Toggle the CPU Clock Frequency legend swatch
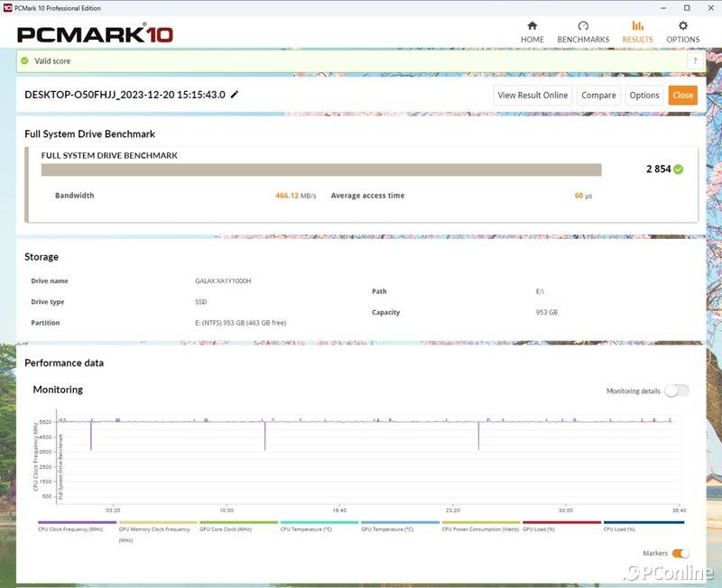This screenshot has height=588, width=722. [77, 522]
